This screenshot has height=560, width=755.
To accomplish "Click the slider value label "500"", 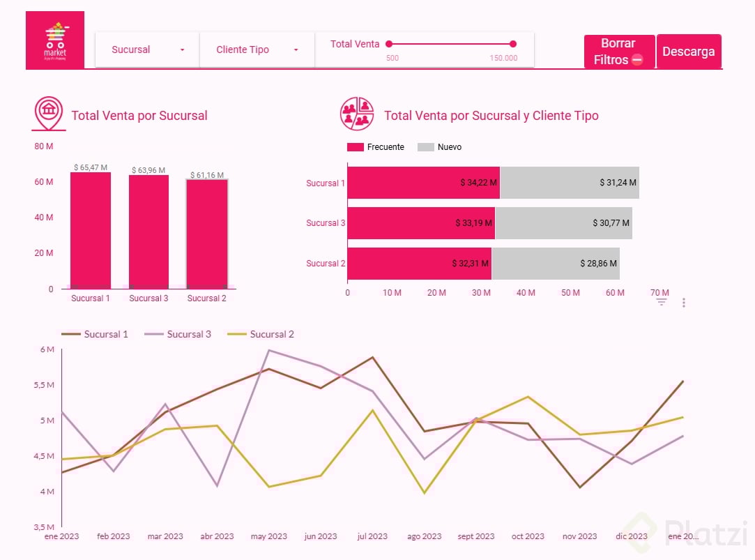I will (392, 58).
